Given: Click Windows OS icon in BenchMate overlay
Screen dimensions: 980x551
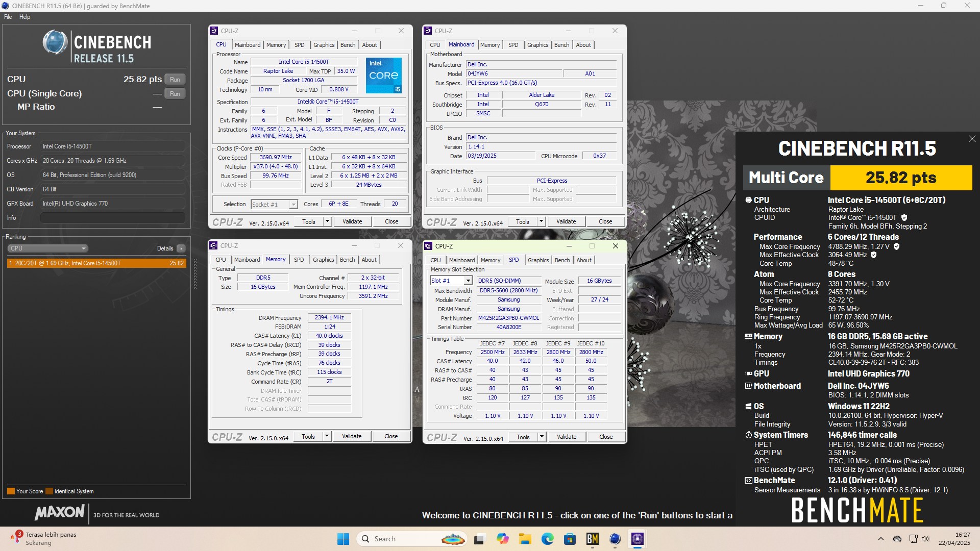Looking at the screenshot, I should 748,406.
